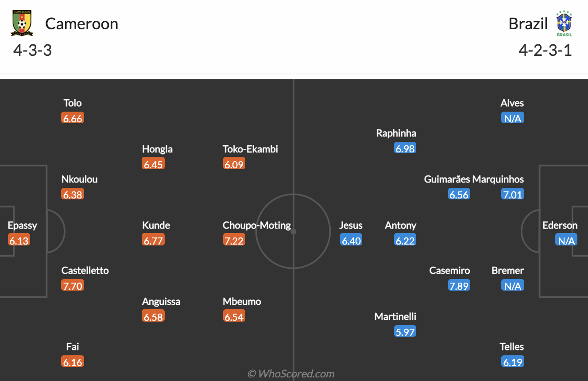Open Choupo-Moting's player details
Viewport: 588px width, 381px height.
click(x=256, y=225)
